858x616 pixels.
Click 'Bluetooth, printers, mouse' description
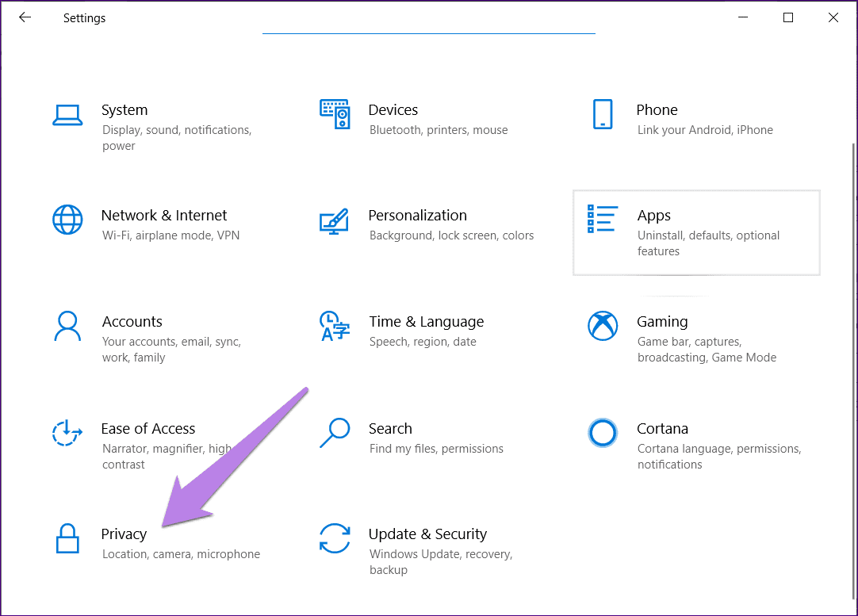click(439, 130)
